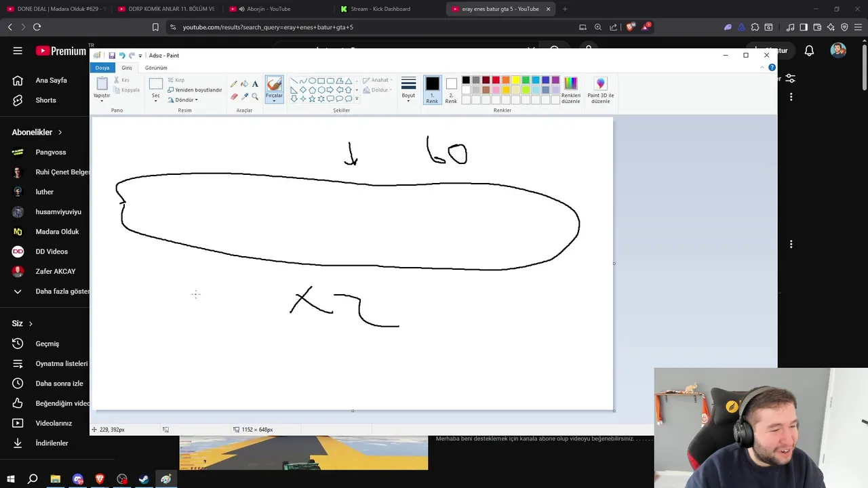Open Shorts in YouTube sidebar

[x=45, y=100]
